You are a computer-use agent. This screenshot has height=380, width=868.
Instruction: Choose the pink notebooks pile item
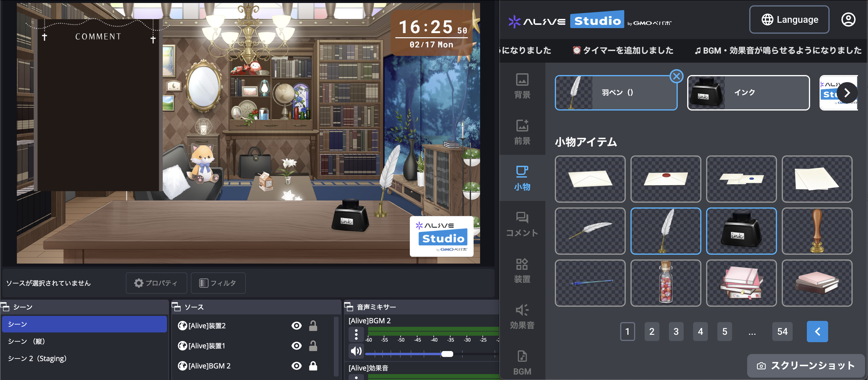741,283
